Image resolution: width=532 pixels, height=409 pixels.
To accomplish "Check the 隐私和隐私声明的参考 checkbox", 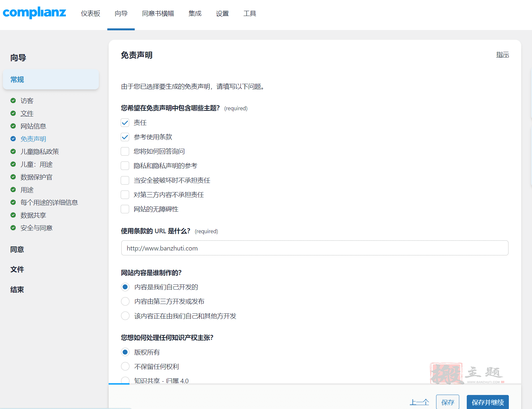I will click(125, 166).
